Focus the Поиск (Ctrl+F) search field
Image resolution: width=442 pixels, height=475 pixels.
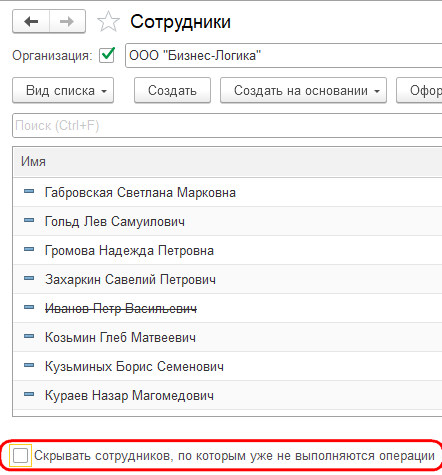pyautogui.click(x=227, y=125)
